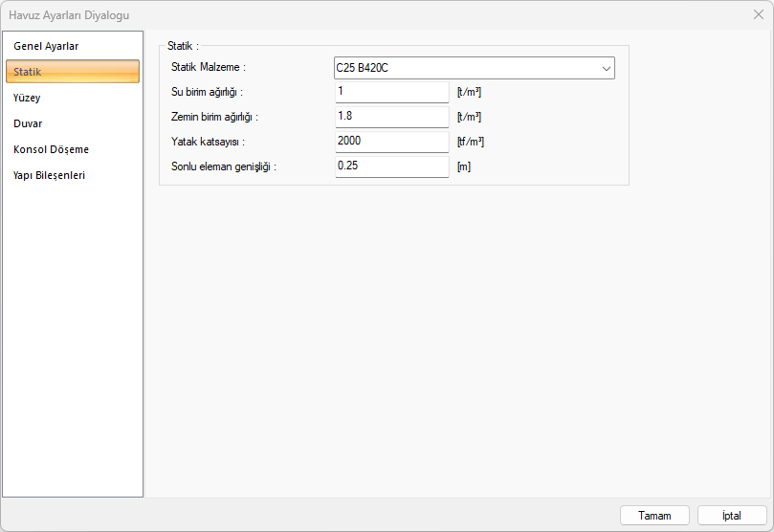774x532 pixels.
Task: Close the Havuz Ayarları dialog with X
Action: click(758, 14)
